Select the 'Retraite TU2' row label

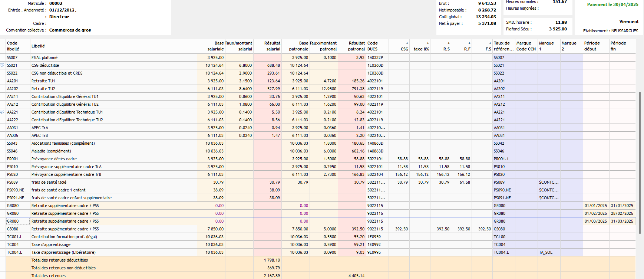point(43,89)
